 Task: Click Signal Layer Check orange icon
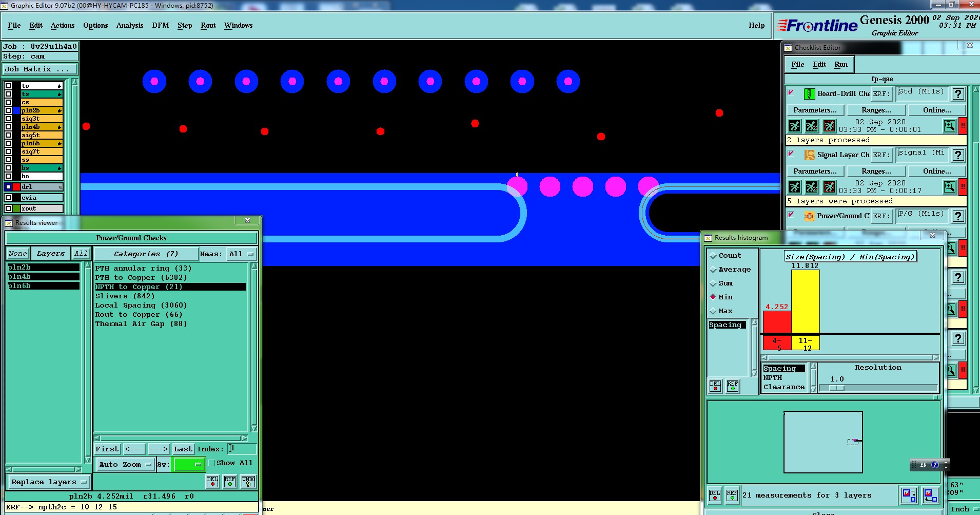(x=809, y=155)
